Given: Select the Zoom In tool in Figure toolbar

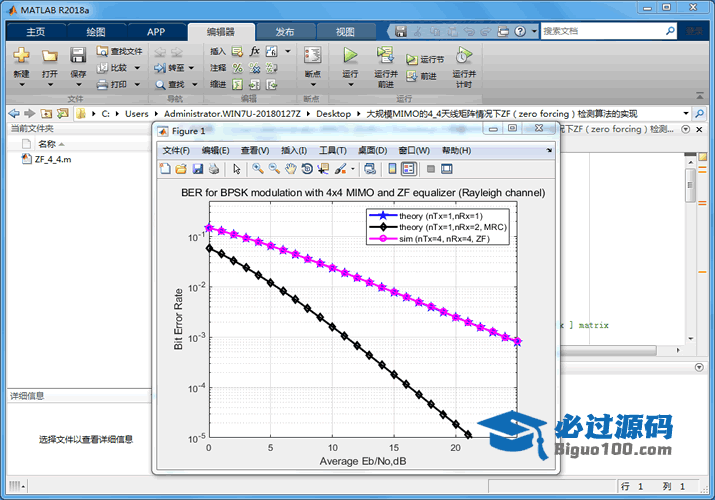Looking at the screenshot, I should [x=258, y=169].
